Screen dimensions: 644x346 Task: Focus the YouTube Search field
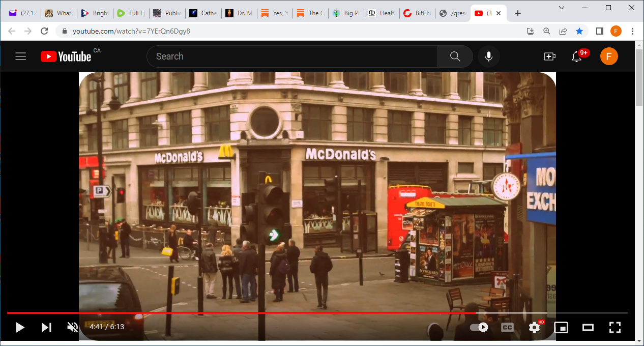(x=292, y=56)
